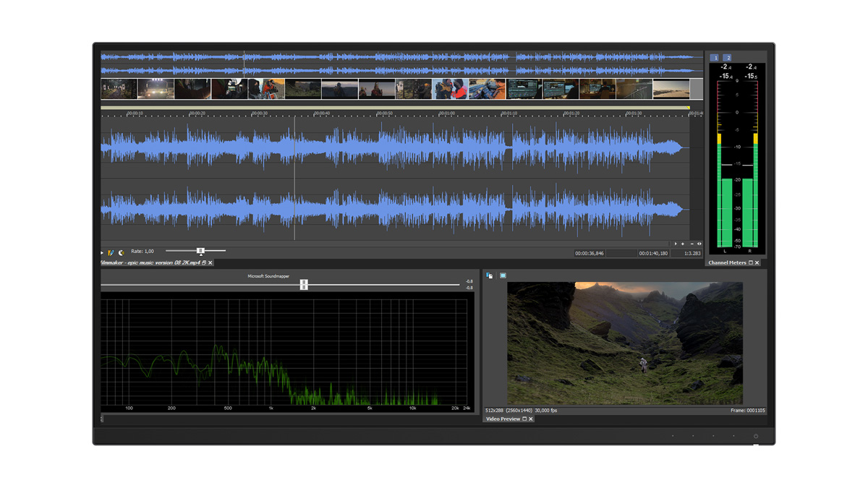The width and height of the screenshot is (868, 488).
Task: Select the Video Preview tab
Action: point(503,419)
